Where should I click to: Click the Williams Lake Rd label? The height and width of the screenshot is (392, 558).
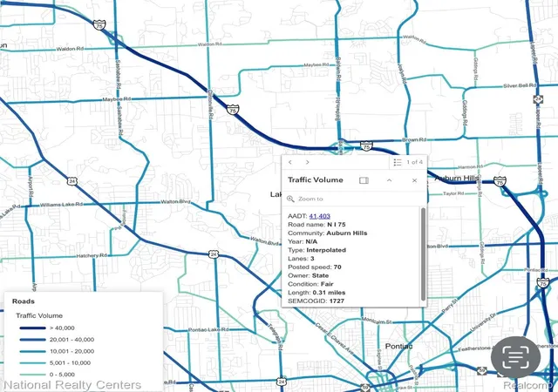[x=61, y=205]
